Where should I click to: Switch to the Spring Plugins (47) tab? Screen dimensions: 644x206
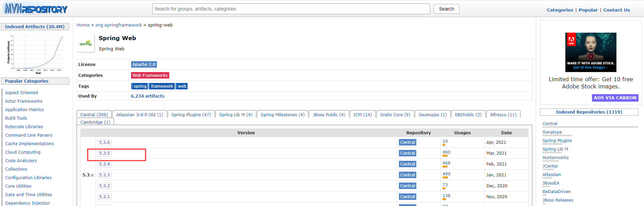[191, 115]
